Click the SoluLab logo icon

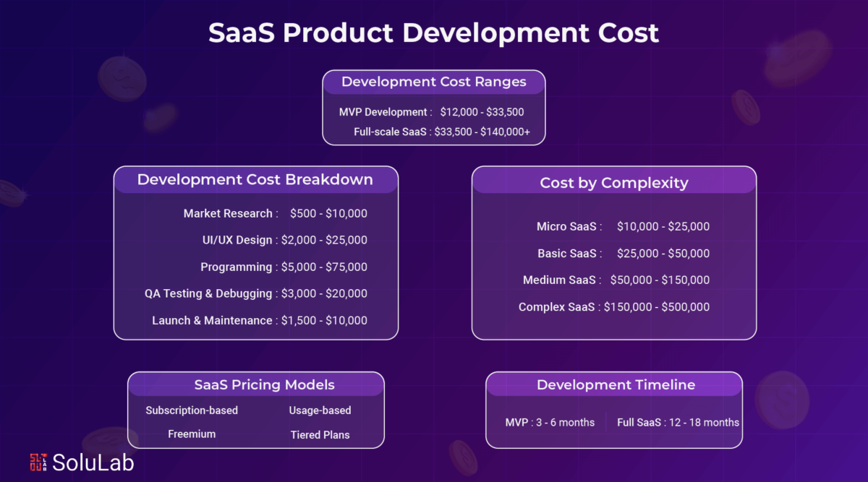[38, 462]
